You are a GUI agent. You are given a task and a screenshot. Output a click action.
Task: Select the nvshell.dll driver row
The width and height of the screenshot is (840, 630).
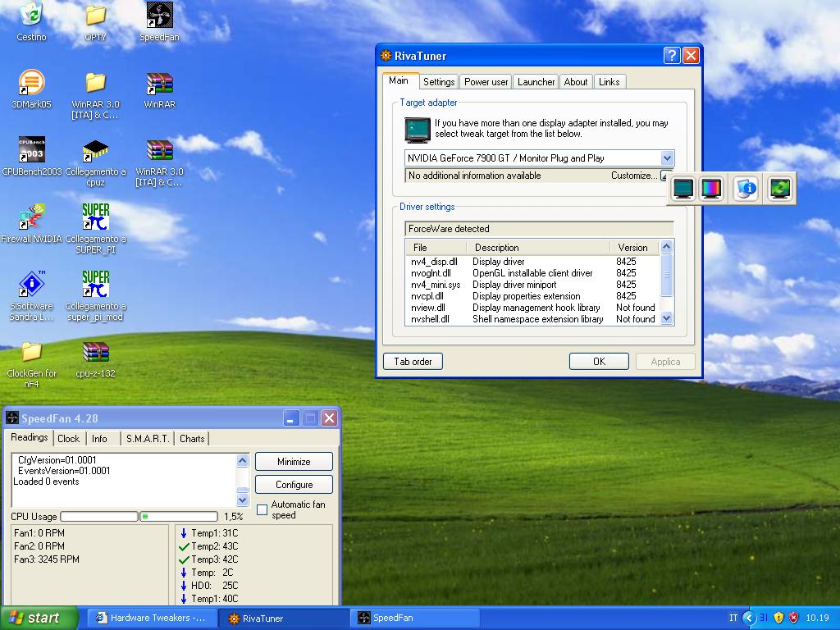click(x=533, y=319)
